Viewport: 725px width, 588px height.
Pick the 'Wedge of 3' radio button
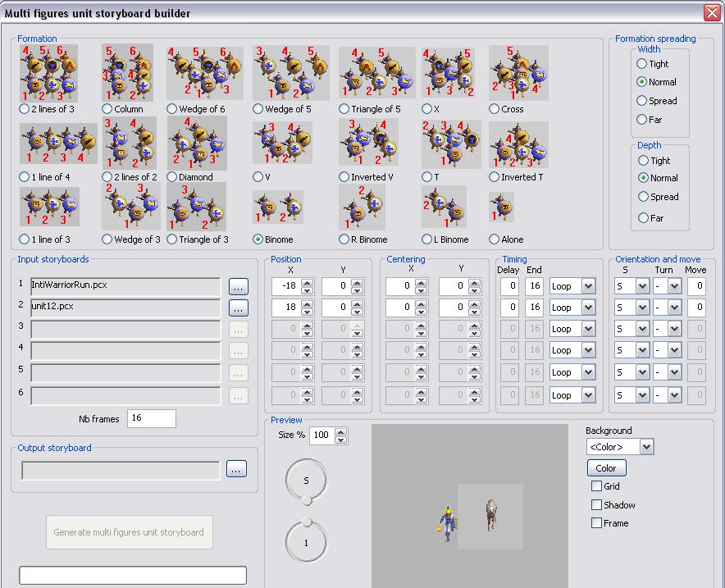(107, 239)
